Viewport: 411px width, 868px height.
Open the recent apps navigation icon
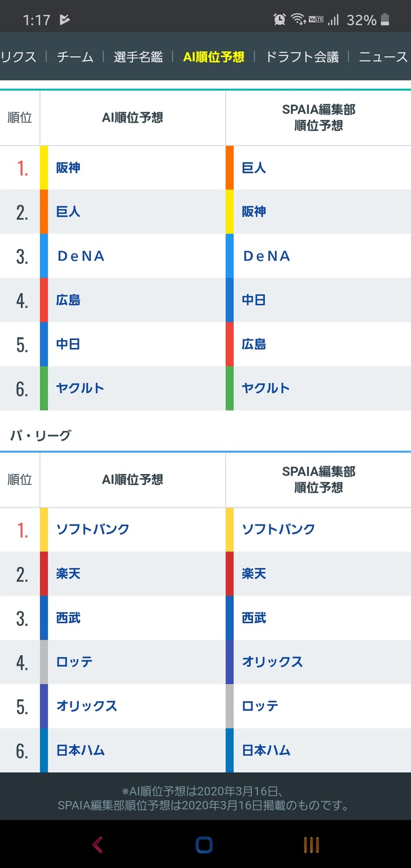(x=311, y=845)
